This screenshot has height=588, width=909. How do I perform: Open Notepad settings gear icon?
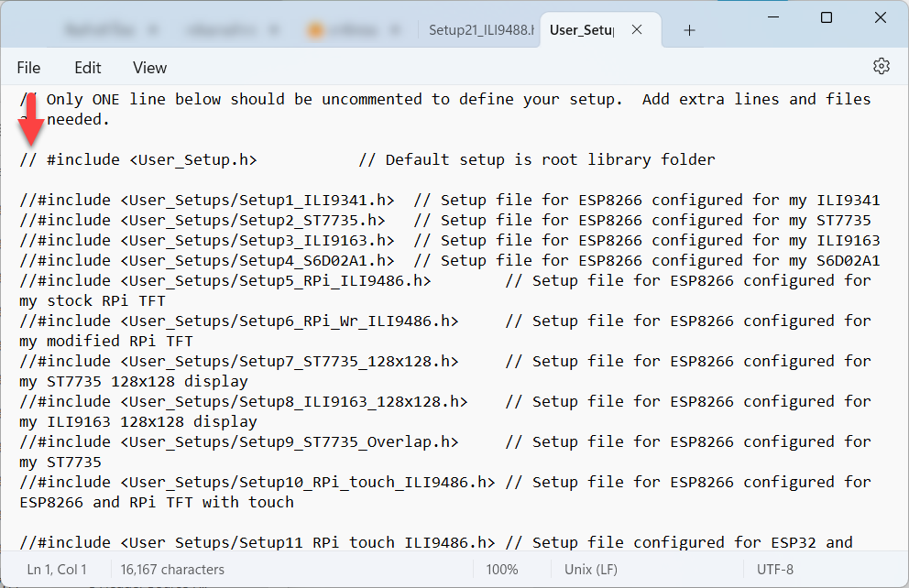[882, 67]
